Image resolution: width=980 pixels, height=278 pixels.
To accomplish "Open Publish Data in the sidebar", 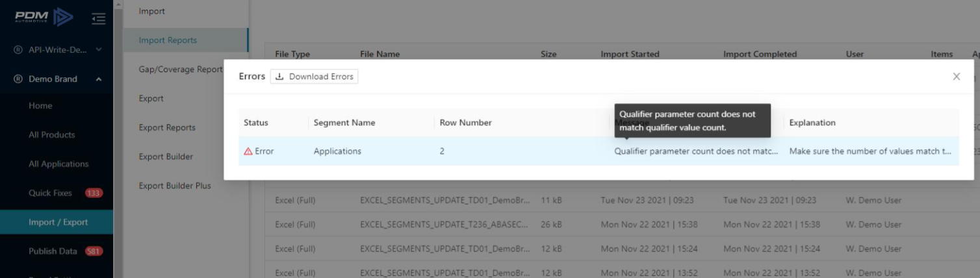I will [53, 251].
